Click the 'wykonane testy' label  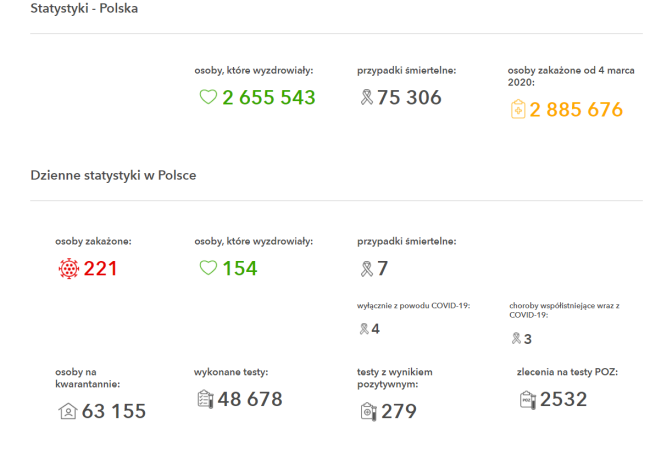(x=231, y=372)
